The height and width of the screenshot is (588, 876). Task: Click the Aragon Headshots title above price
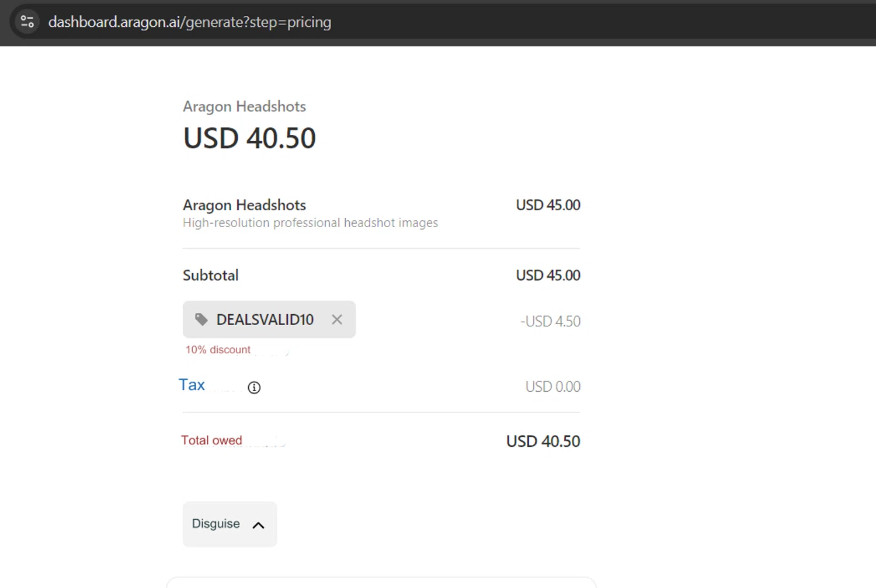[244, 106]
